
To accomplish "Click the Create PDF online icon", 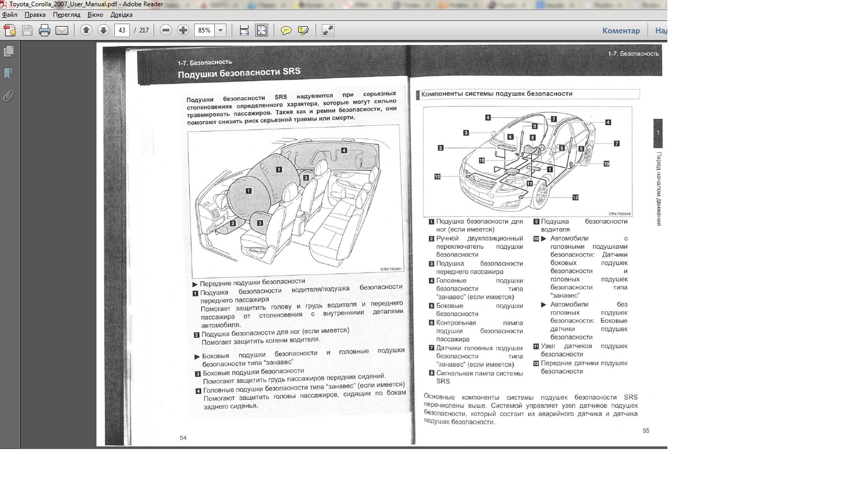I will click(x=9, y=30).
